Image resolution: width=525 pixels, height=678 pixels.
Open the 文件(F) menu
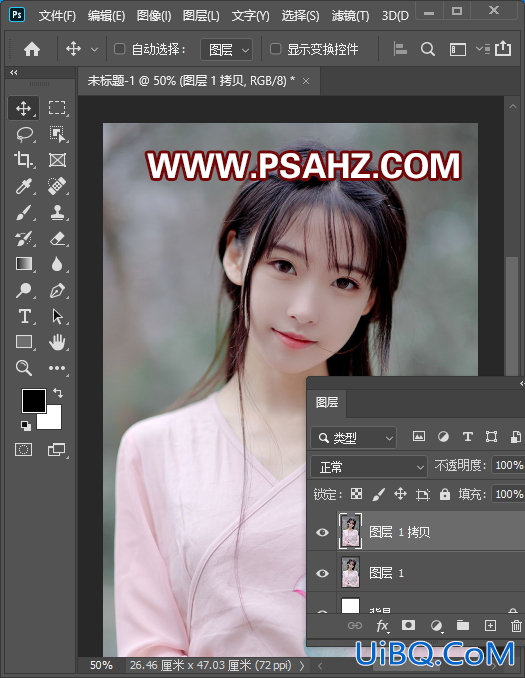(57, 16)
